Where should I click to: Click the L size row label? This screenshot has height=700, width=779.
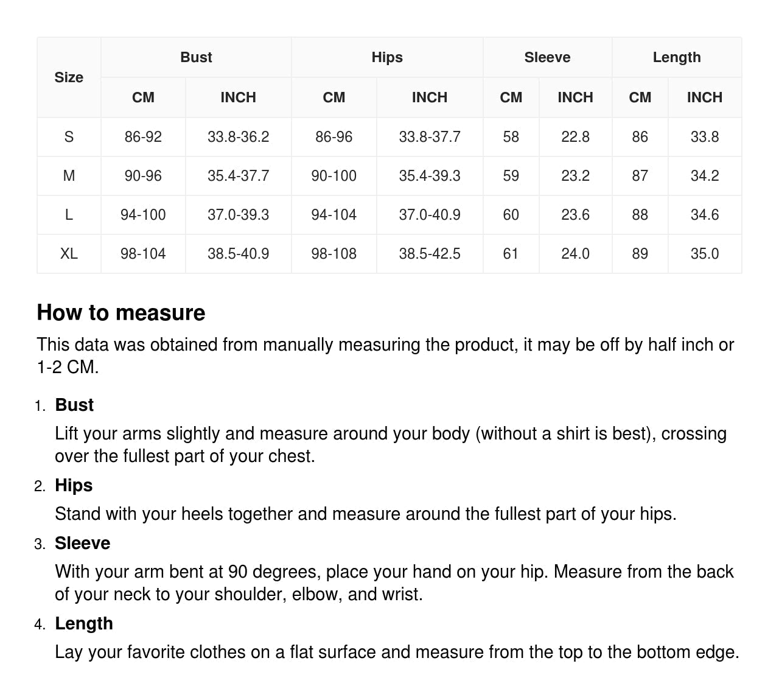69,215
